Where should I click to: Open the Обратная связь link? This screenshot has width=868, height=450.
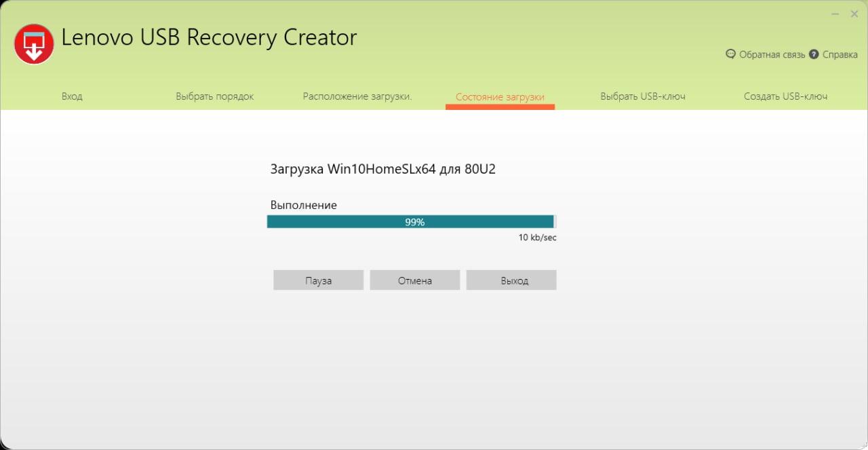772,54
